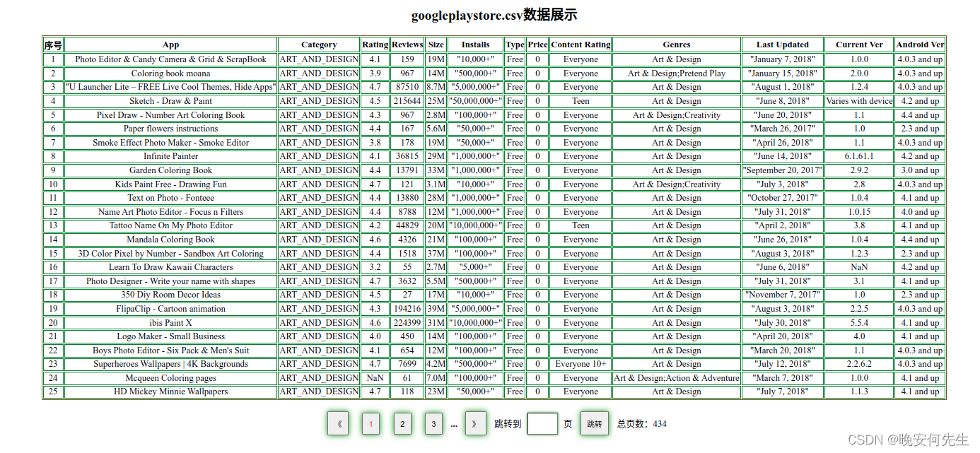Click the 224399 reviews cell

pos(407,323)
